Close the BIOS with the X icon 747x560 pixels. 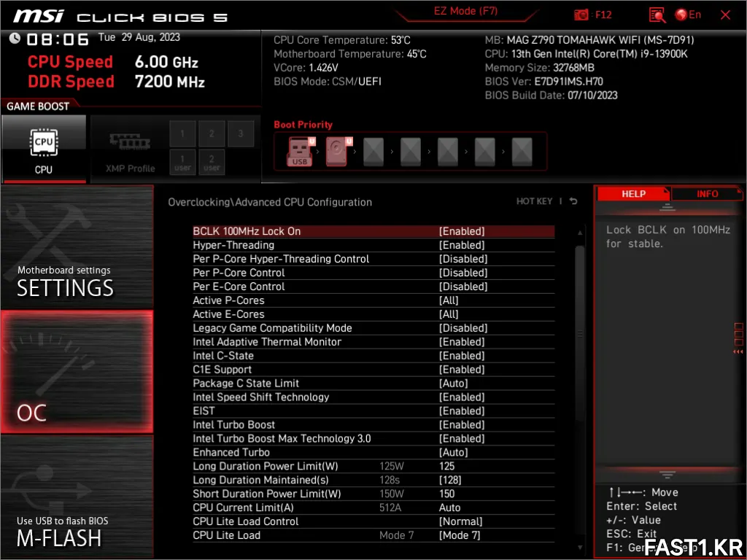point(725,15)
